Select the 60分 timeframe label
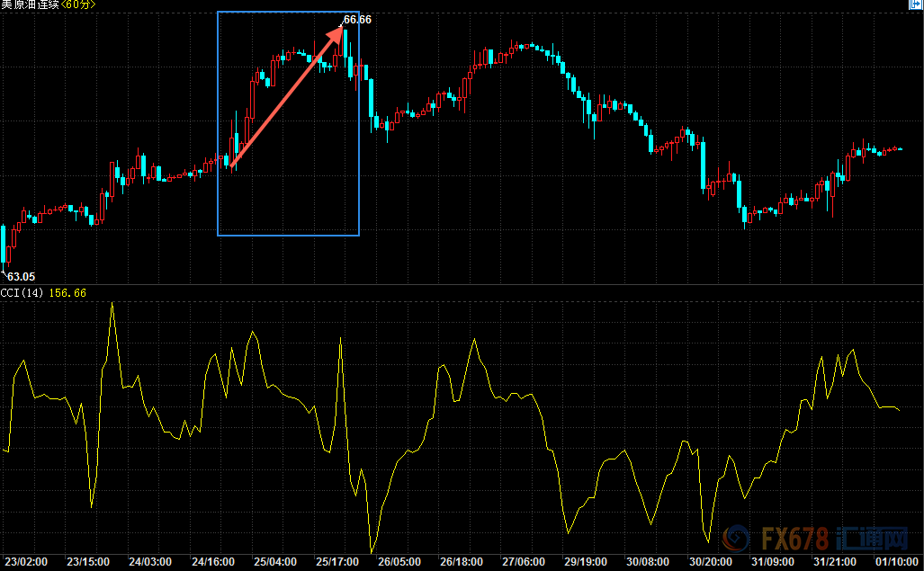Screen dimensions: 924x571 [78, 4]
